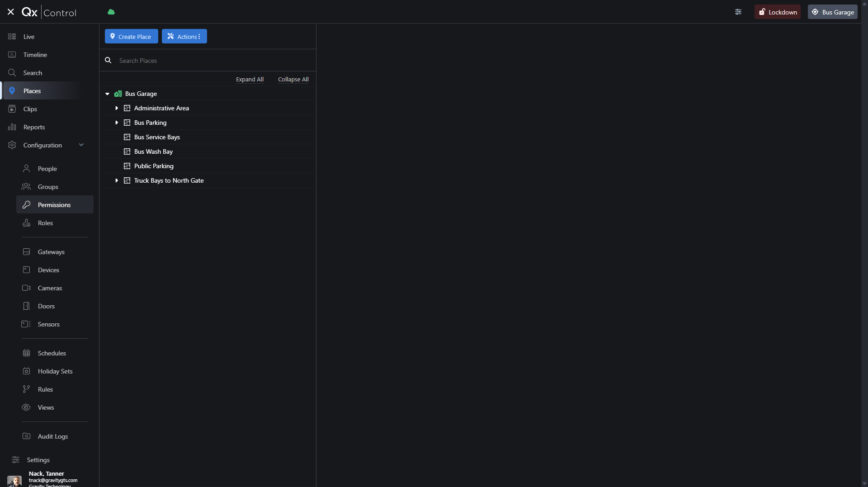The width and height of the screenshot is (868, 487).
Task: Click the magnifier icon beside Search Places
Action: (108, 60)
